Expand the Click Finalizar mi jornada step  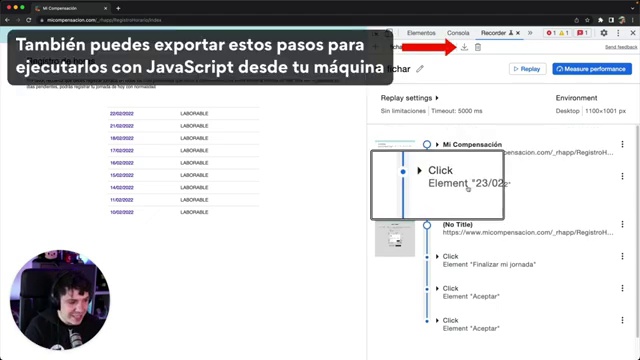[437, 256]
